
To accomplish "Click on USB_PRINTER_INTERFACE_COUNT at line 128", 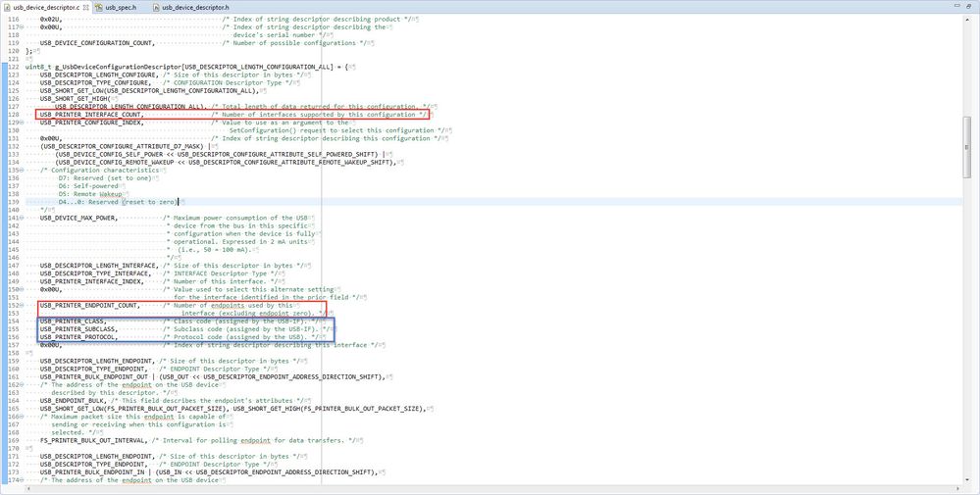I will coord(91,115).
